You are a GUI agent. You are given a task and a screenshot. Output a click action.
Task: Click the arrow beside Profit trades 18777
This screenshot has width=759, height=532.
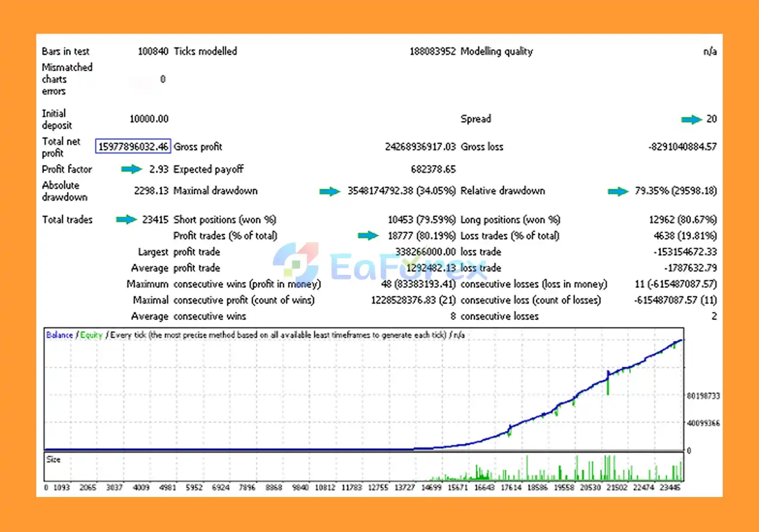point(368,236)
